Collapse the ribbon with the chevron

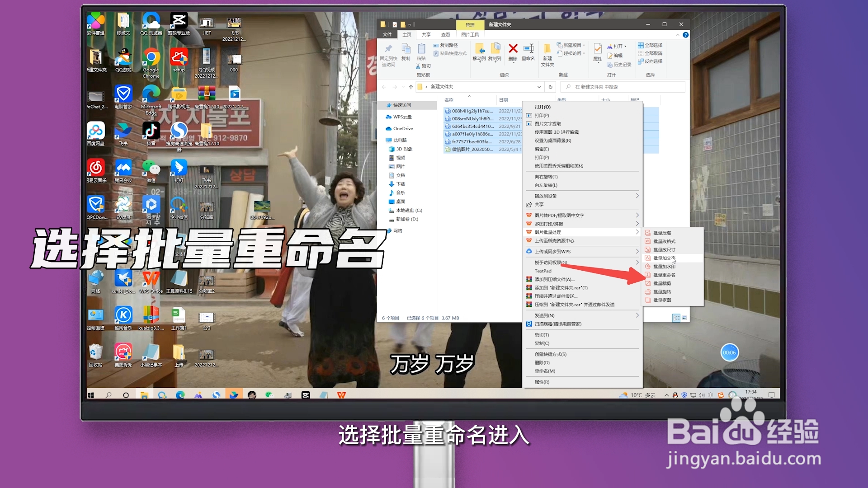[x=677, y=35]
